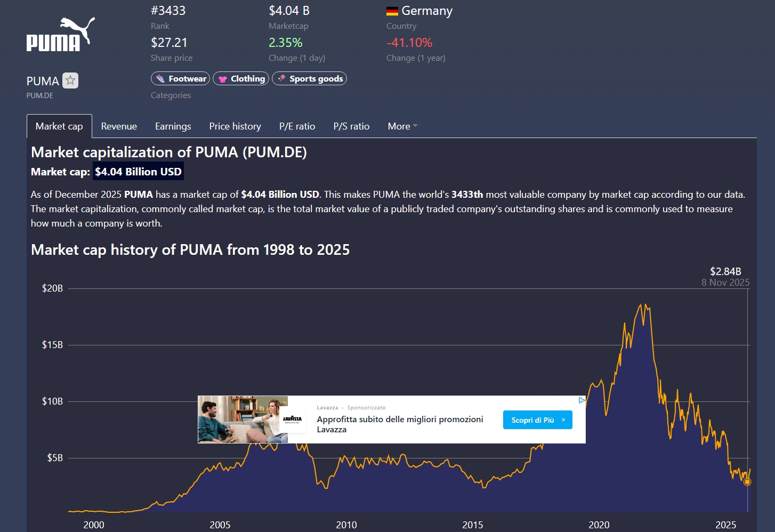Click the Clothing shirt icon
This screenshot has width=775, height=532.
pos(223,79)
